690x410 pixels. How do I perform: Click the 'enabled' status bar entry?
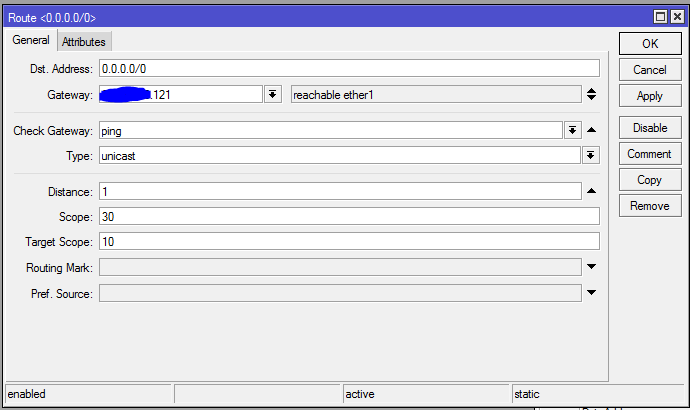pos(88,394)
